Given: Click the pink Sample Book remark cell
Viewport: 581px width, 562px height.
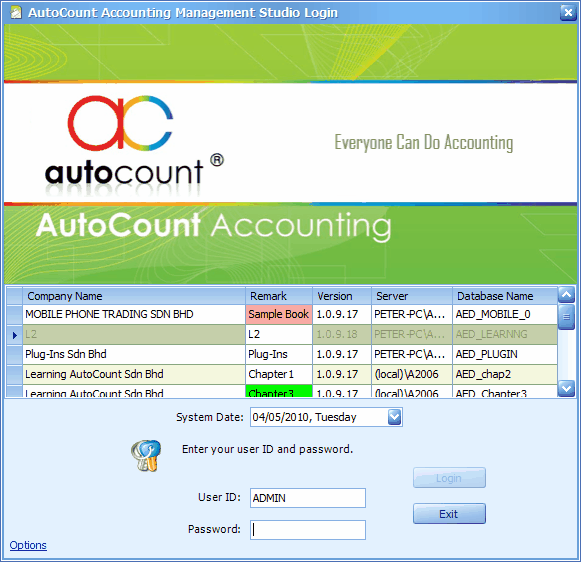Looking at the screenshot, I should (279, 315).
